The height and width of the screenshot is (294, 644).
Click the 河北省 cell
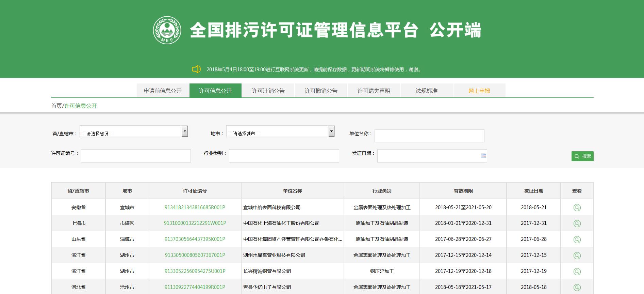click(x=79, y=287)
